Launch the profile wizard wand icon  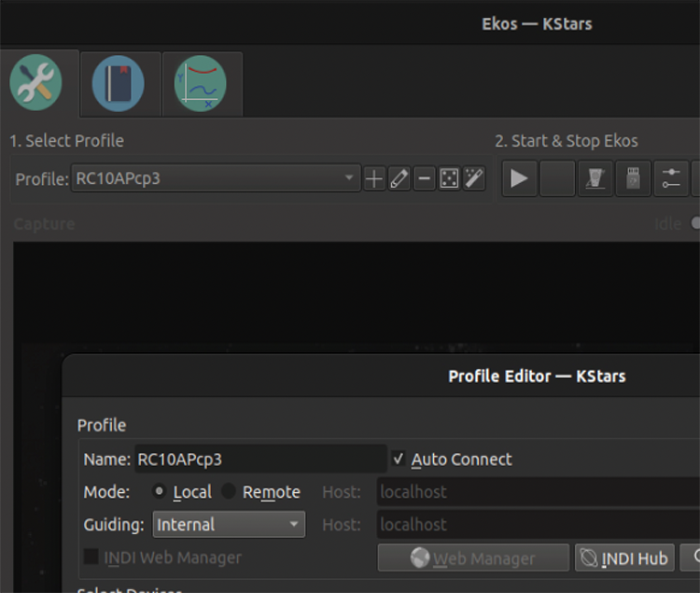(x=474, y=178)
